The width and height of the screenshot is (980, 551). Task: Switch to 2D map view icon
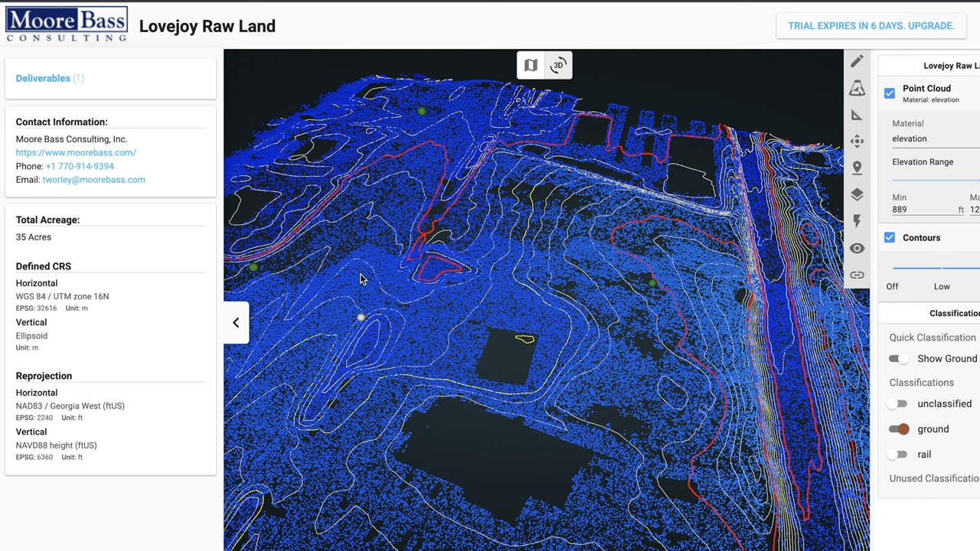pos(531,65)
